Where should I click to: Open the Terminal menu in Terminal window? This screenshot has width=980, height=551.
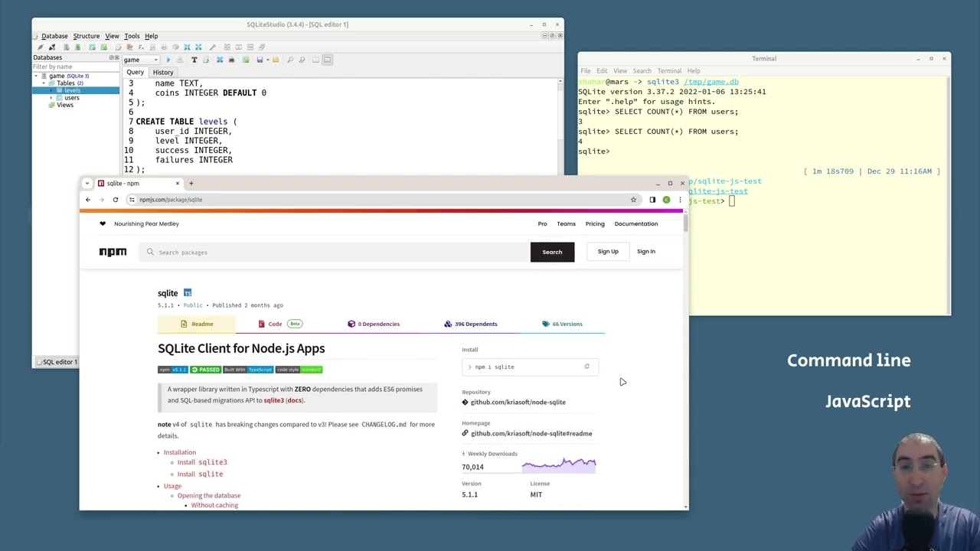click(x=669, y=71)
